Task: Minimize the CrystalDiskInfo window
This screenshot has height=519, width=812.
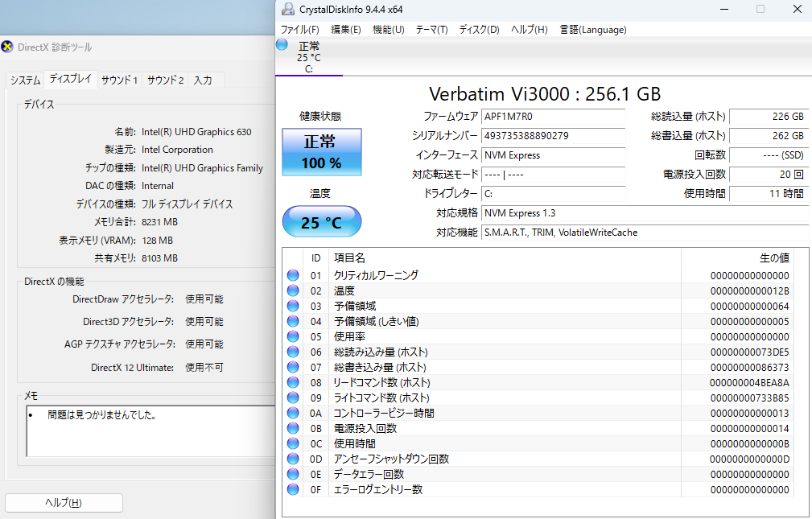Action: point(724,10)
